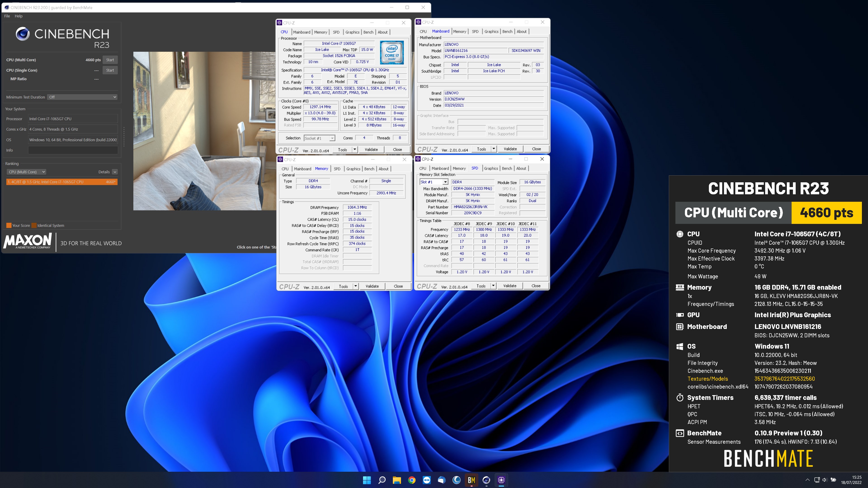Open Tools dropdown arrow in Memory window
Image resolution: width=868 pixels, height=488 pixels.
point(356,286)
